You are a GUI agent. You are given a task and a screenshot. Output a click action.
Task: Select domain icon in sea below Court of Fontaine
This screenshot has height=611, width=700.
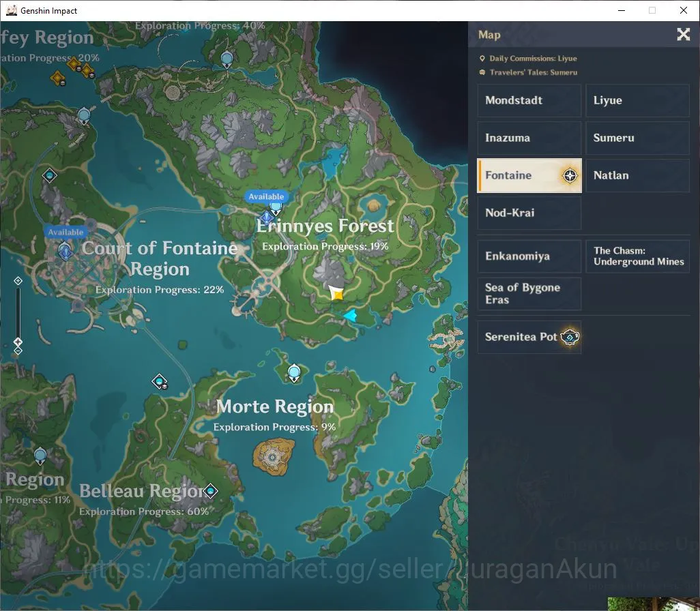160,382
